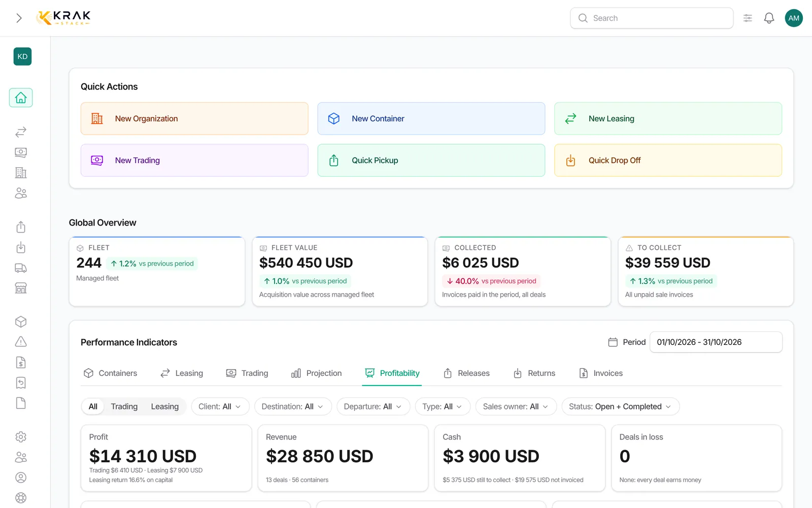812x508 pixels.
Task: Expand the Status: Open + Completed dropdown
Action: [x=620, y=406]
